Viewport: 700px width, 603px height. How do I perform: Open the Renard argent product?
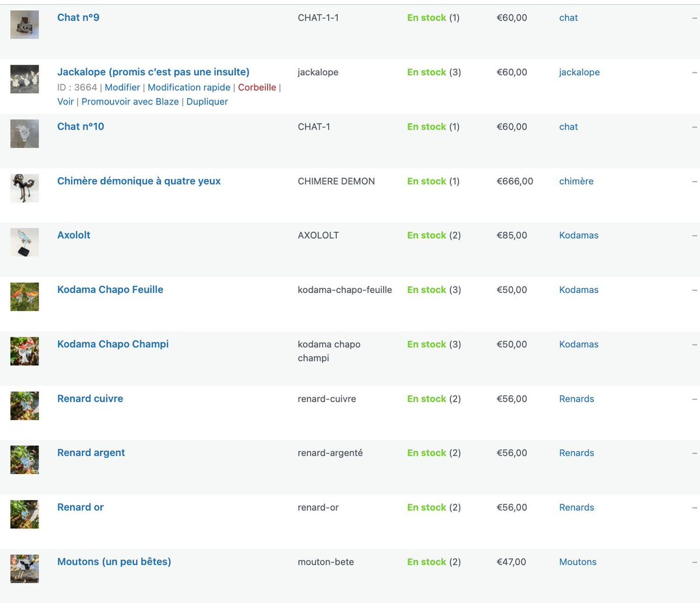(91, 452)
